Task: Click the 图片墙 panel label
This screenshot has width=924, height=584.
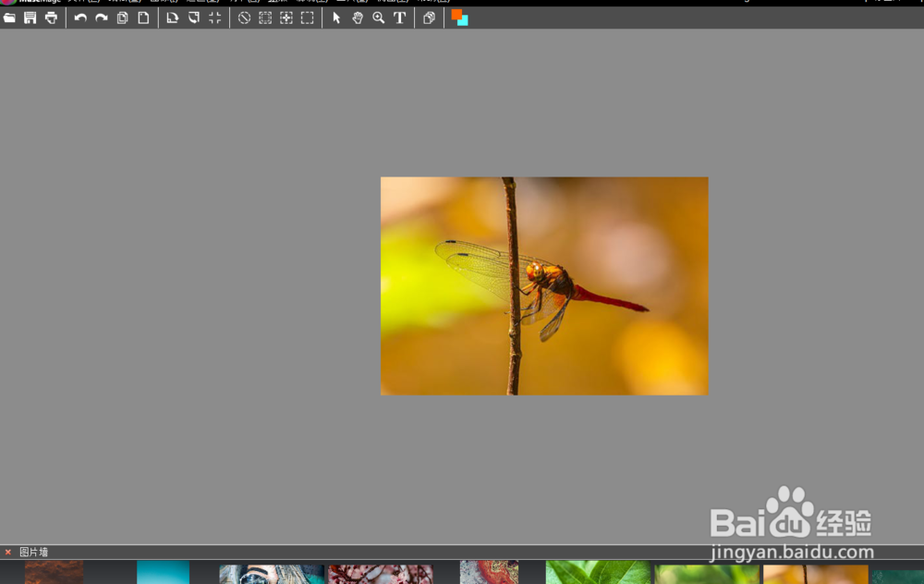Action: click(33, 553)
